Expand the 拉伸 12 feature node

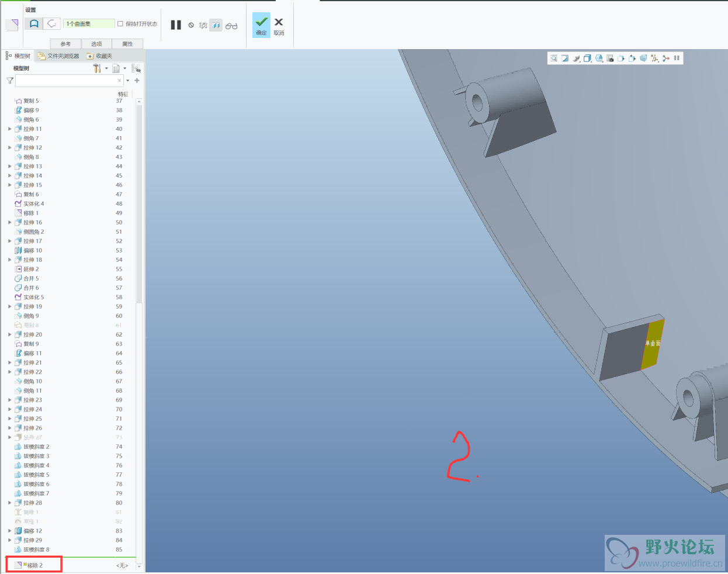(9, 148)
